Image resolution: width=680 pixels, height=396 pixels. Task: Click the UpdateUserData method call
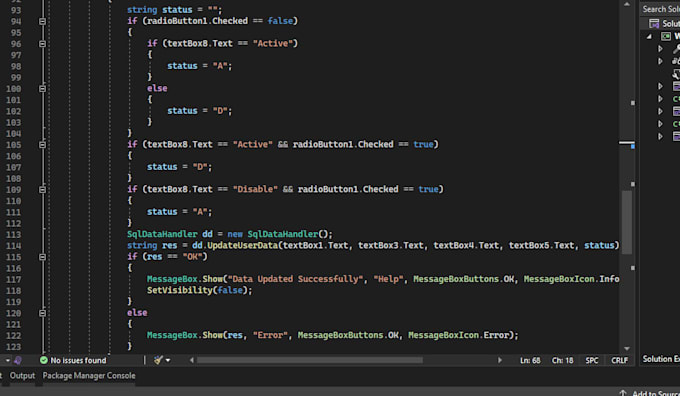(x=242, y=245)
